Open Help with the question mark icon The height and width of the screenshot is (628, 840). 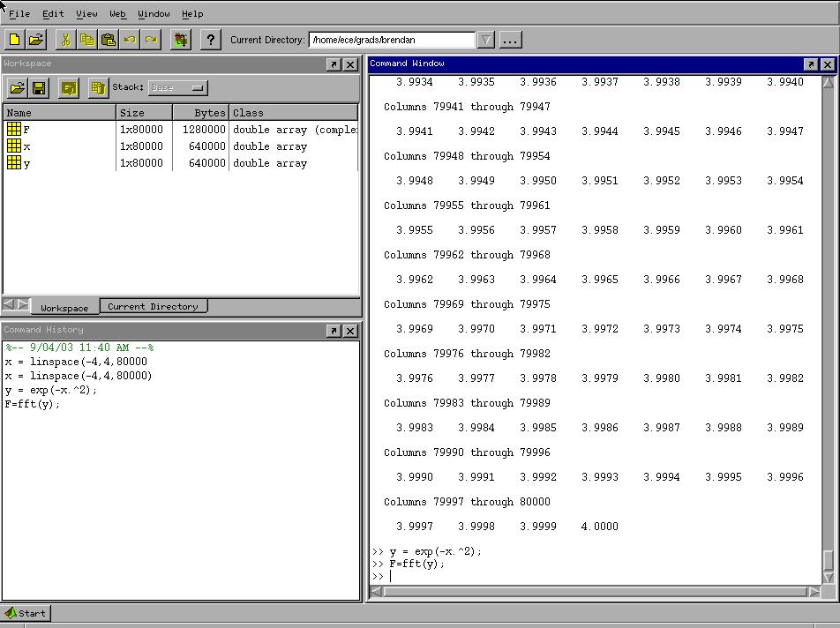211,40
